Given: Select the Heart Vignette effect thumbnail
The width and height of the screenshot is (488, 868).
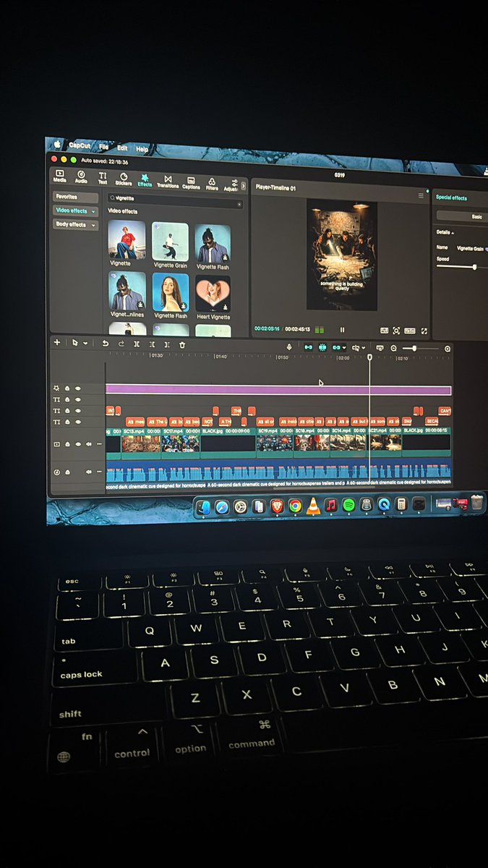Looking at the screenshot, I should click(213, 294).
